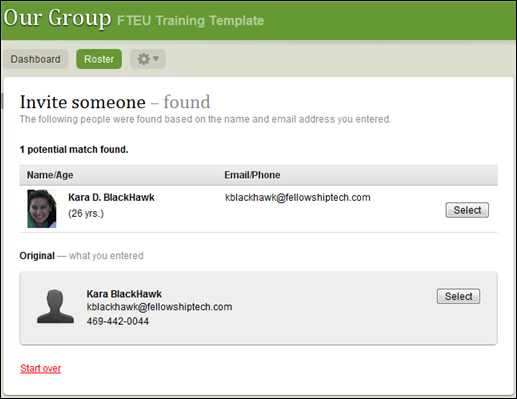Screen dimensions: 517x399
Task: Click the name Kara D. BlackHawk
Action: 111,197
